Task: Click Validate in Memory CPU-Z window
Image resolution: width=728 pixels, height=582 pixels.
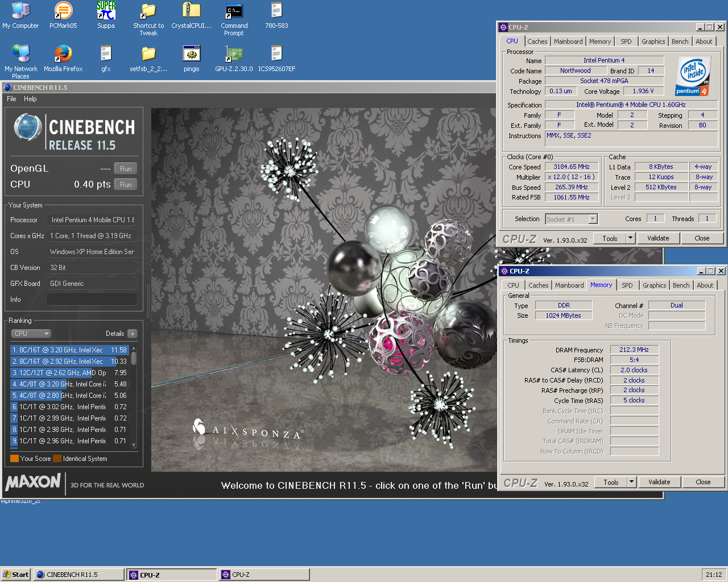Action: [659, 483]
